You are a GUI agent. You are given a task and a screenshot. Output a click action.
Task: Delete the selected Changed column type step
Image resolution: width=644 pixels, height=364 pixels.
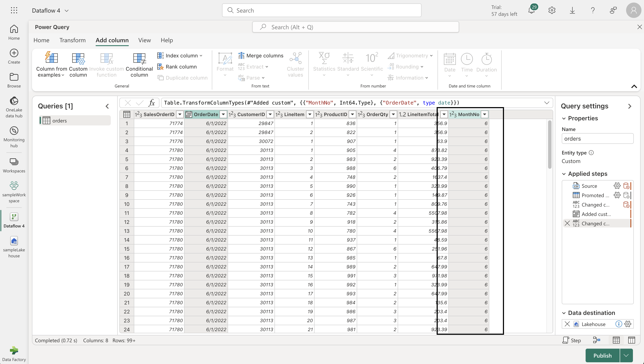(567, 223)
